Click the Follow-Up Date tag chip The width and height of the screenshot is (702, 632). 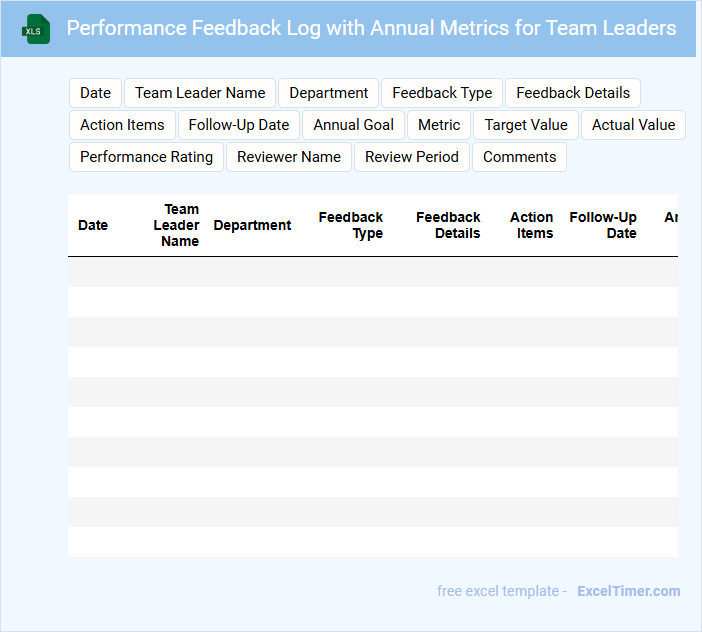click(239, 125)
